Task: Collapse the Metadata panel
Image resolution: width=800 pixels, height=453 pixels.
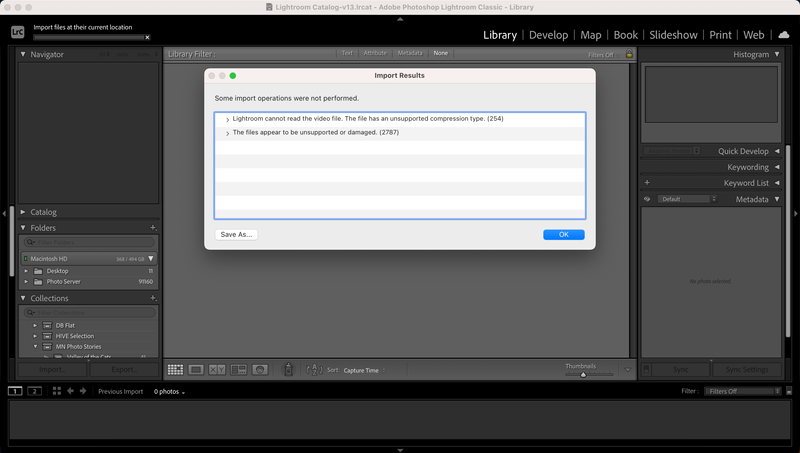Action: click(777, 199)
